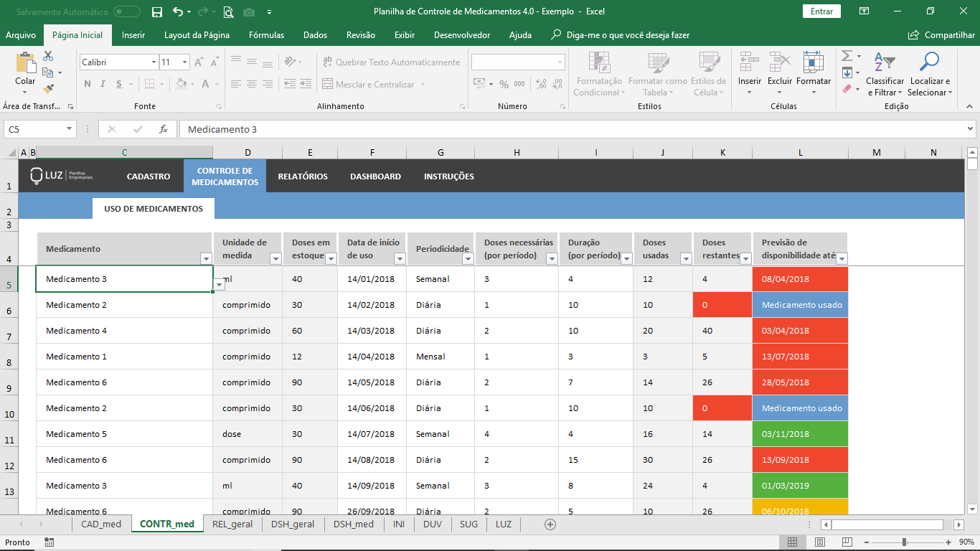The image size is (980, 551).
Task: Click the RELATÓRIOS navigation button
Action: 303,176
